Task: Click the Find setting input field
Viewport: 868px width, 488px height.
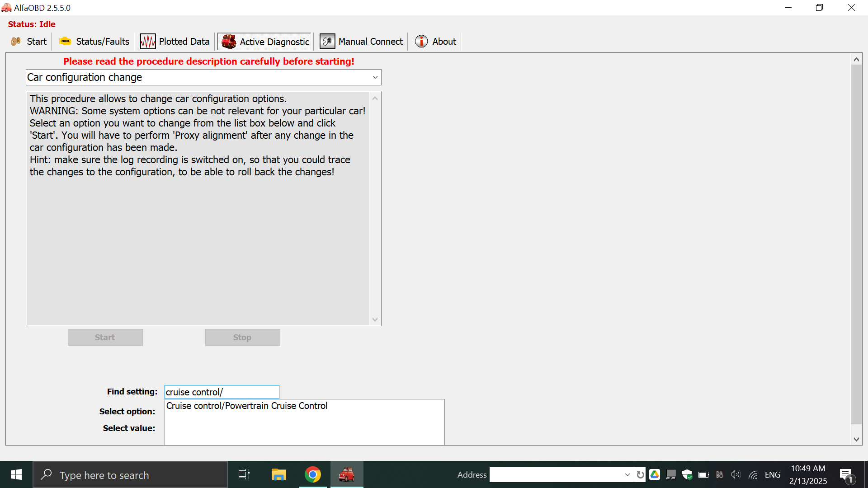Action: tap(222, 392)
